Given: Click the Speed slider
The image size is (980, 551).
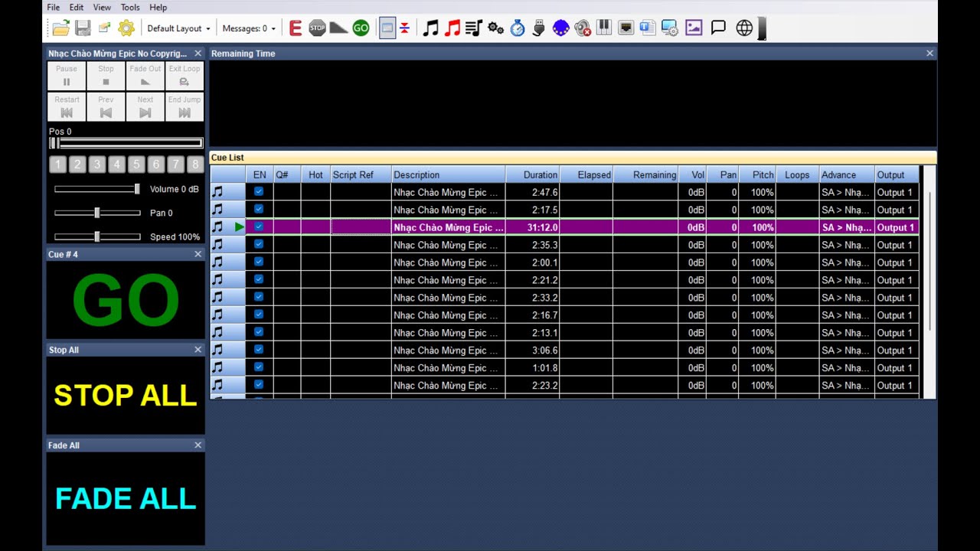Looking at the screenshot, I should pos(97,236).
